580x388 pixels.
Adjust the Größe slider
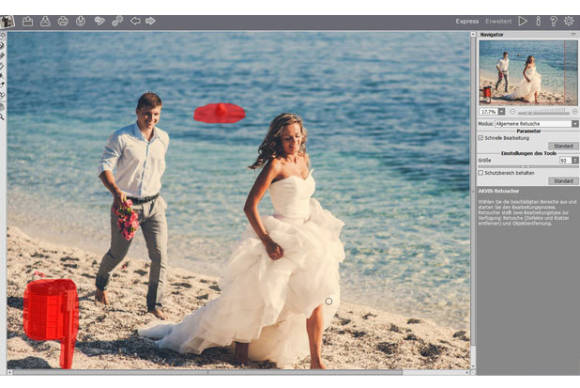click(528, 166)
